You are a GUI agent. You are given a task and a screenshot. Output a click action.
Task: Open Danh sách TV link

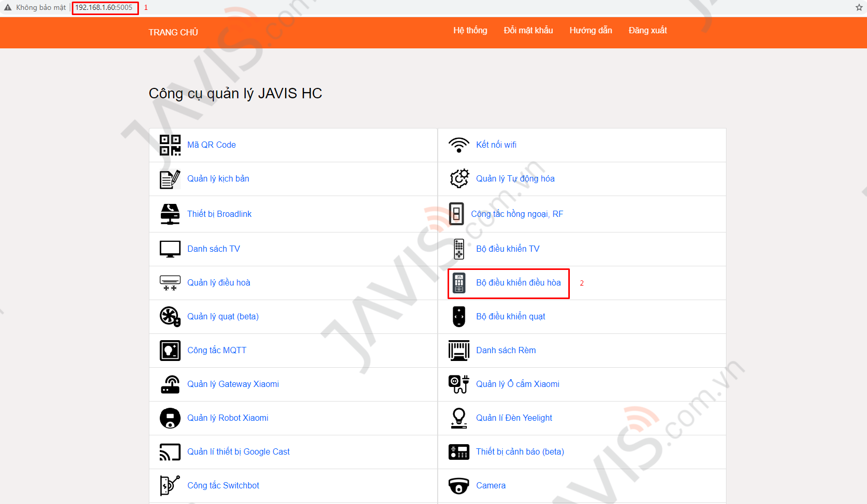pos(213,249)
